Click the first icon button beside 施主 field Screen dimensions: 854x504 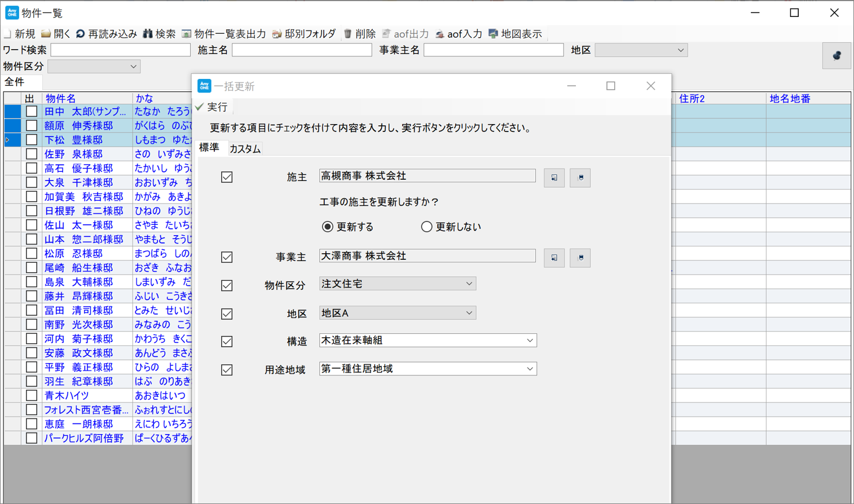(x=554, y=178)
